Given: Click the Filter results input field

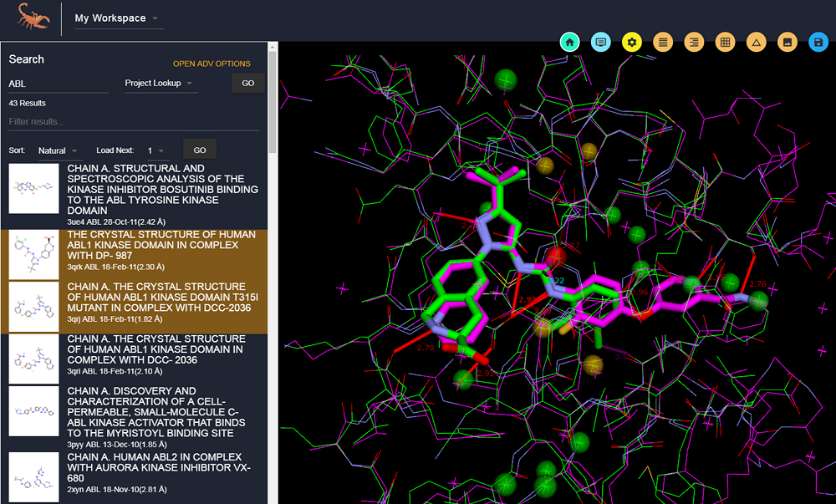Looking at the screenshot, I should tap(134, 122).
